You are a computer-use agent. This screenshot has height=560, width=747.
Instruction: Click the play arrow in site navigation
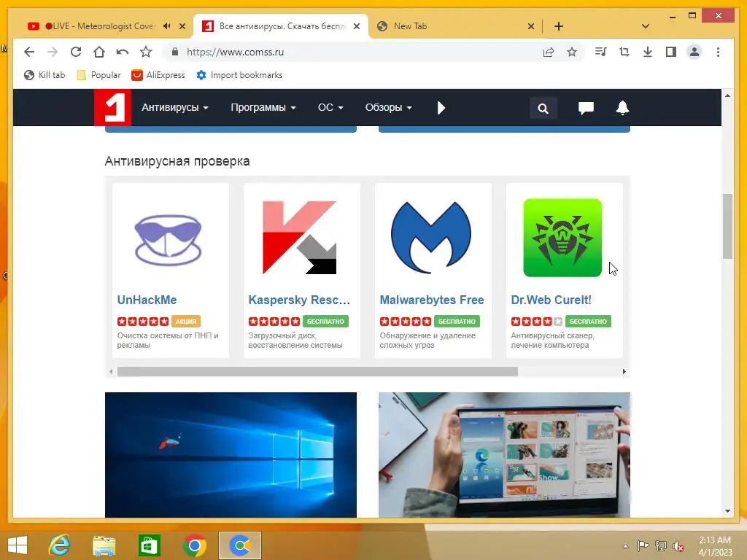tap(441, 108)
